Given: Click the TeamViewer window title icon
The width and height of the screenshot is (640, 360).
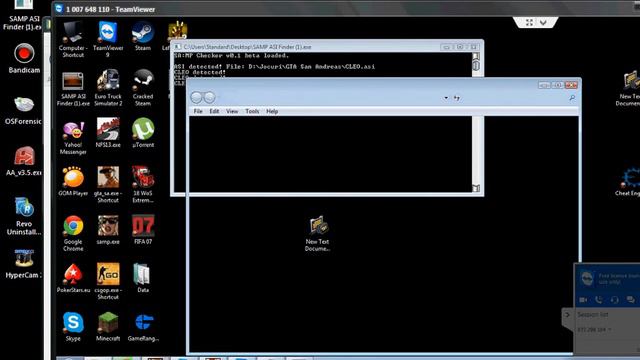Looking at the screenshot, I should tap(59, 9).
